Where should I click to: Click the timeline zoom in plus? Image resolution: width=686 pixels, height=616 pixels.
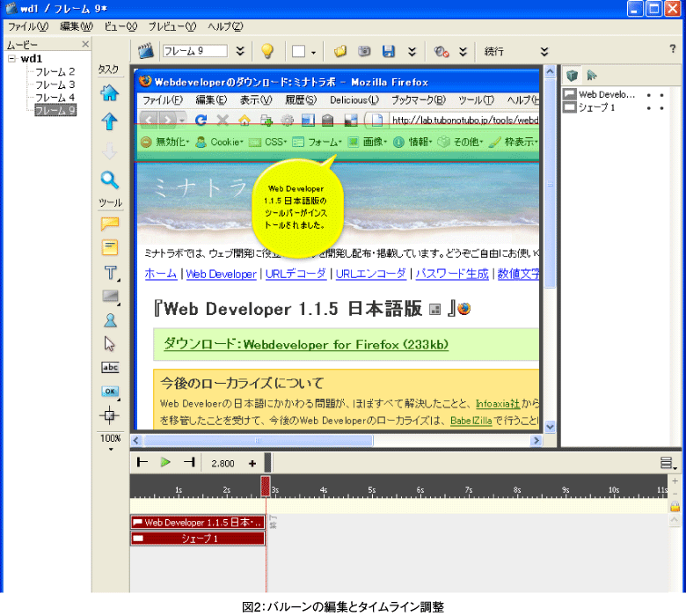[x=675, y=481]
